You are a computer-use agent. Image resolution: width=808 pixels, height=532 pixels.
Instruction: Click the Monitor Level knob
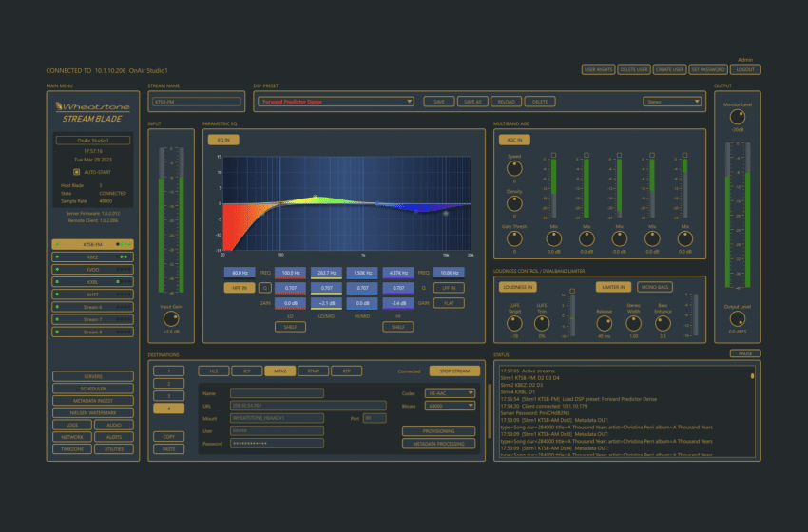736,115
